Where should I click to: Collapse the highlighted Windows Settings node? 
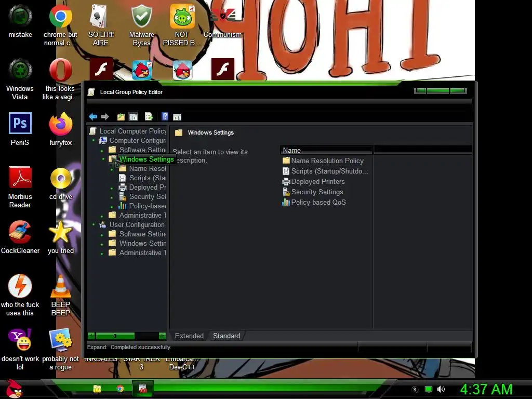coord(103,159)
